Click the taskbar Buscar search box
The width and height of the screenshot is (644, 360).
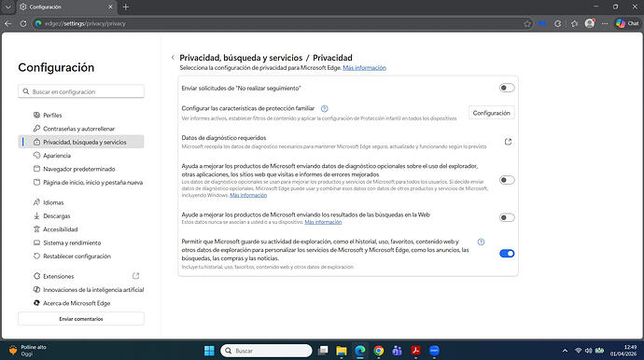tap(267, 351)
